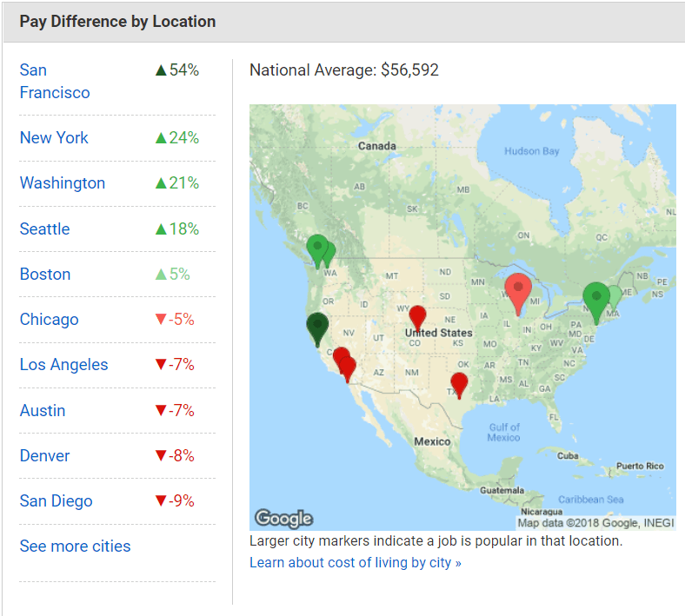Screen dimensions: 685x616
Task: Click National Average $56,592 text
Action: (x=344, y=70)
